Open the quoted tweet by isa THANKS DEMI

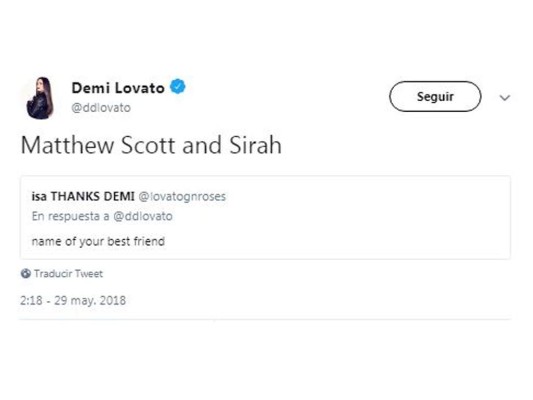(265, 218)
